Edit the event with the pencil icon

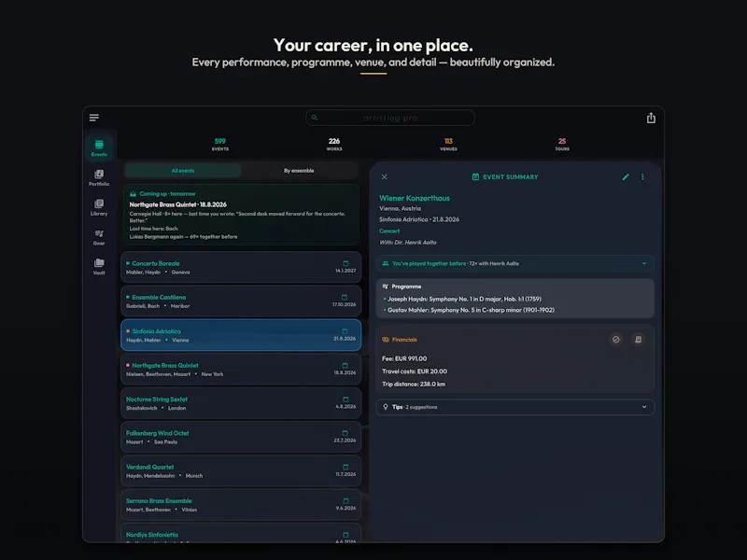click(x=626, y=176)
